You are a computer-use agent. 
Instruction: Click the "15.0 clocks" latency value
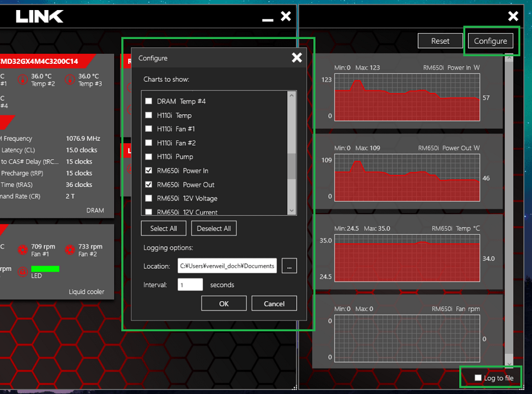[x=82, y=150]
